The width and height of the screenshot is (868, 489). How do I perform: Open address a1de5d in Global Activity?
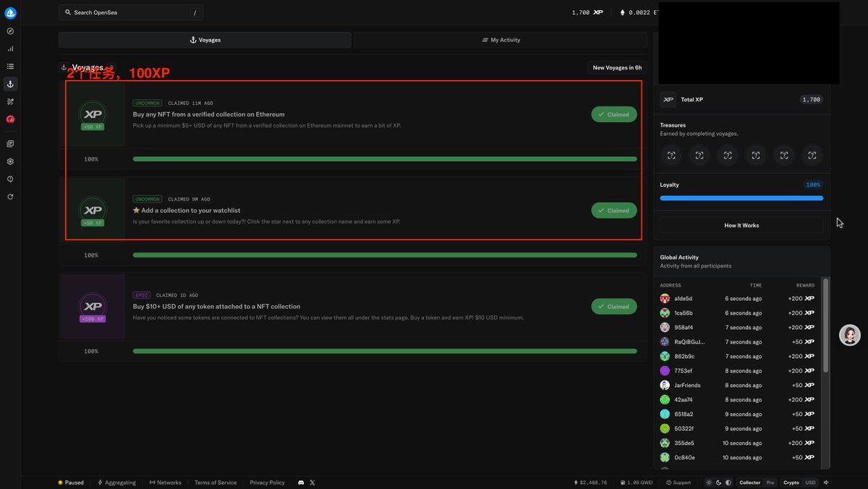(683, 299)
